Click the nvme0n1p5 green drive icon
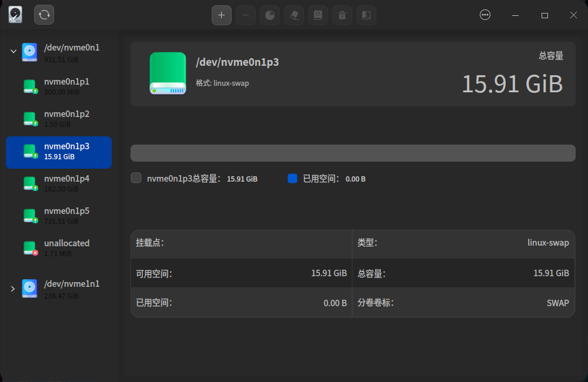Screen dimensions: 588x382 point(30,216)
